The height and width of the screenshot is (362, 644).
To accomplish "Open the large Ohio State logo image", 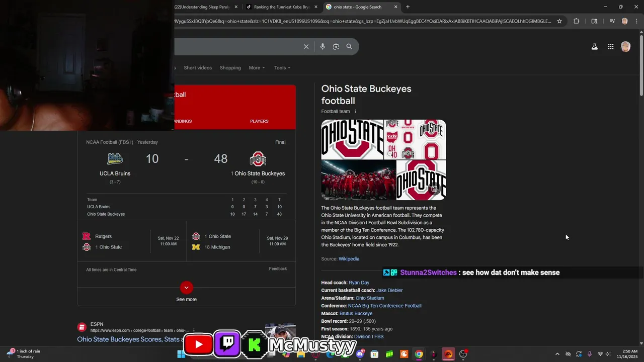I will [x=352, y=139].
